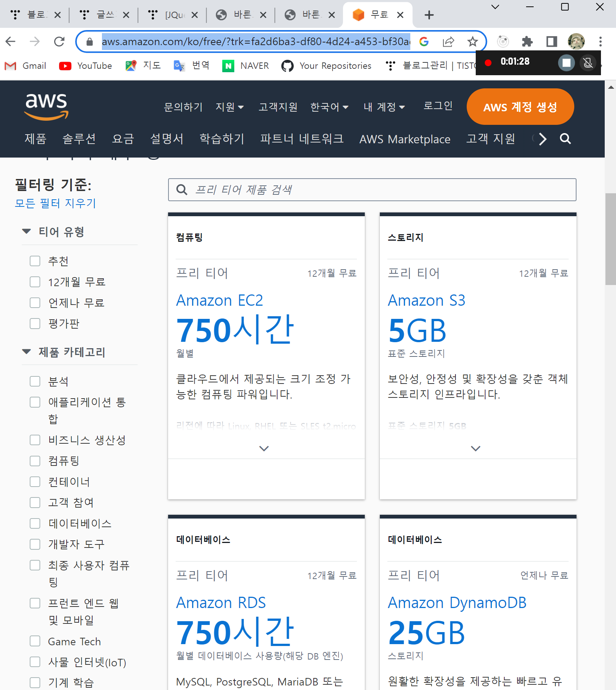Screen dimensions: 616x690
Task: Open AWS Marketplace navigation menu
Action: point(405,139)
